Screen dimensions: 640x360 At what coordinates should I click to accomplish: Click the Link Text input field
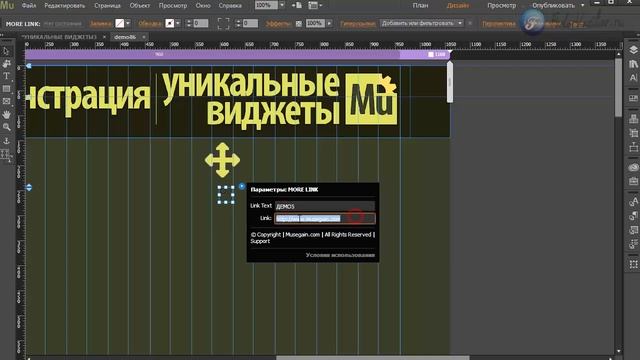point(324,206)
